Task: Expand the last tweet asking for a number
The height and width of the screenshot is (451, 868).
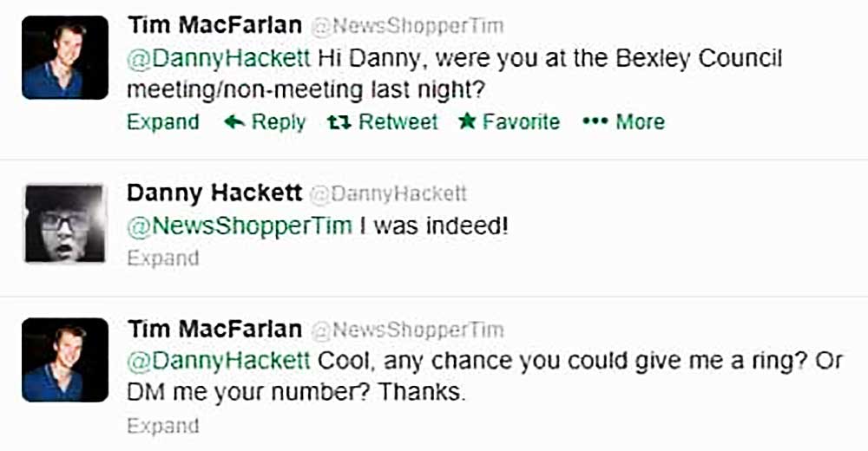Action: [x=162, y=426]
